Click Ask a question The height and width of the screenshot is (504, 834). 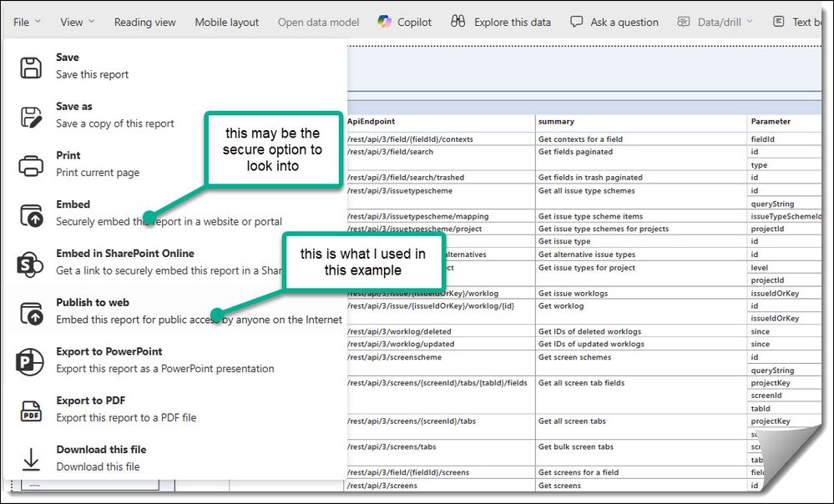click(614, 22)
